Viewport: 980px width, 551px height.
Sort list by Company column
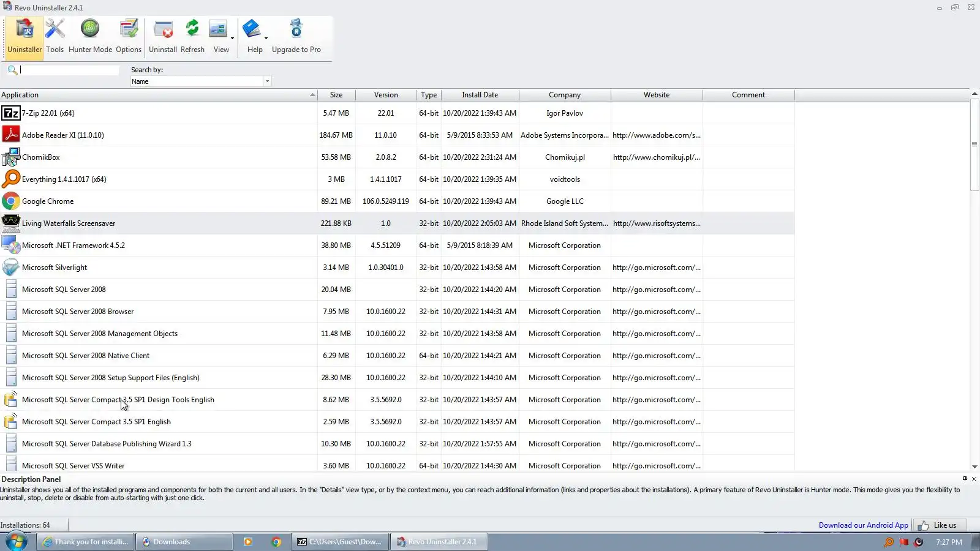[565, 95]
